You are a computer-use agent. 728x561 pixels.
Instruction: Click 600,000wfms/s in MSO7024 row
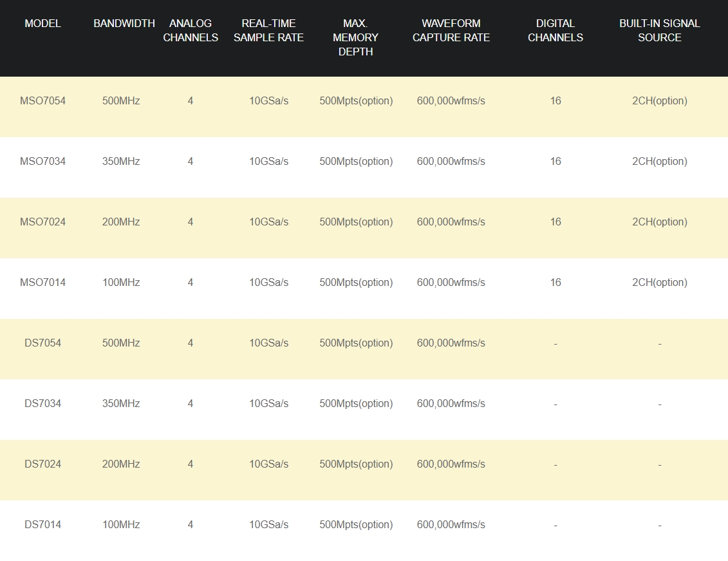(451, 222)
